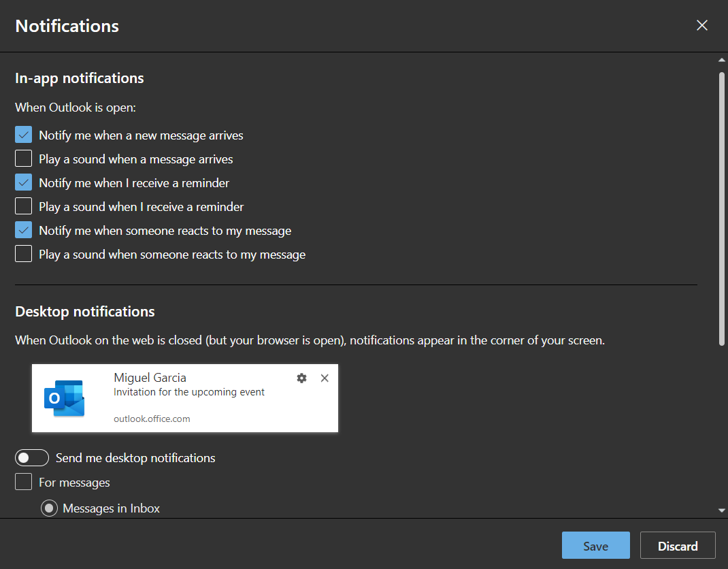Save the notification settings
This screenshot has height=569, width=728.
click(x=595, y=545)
